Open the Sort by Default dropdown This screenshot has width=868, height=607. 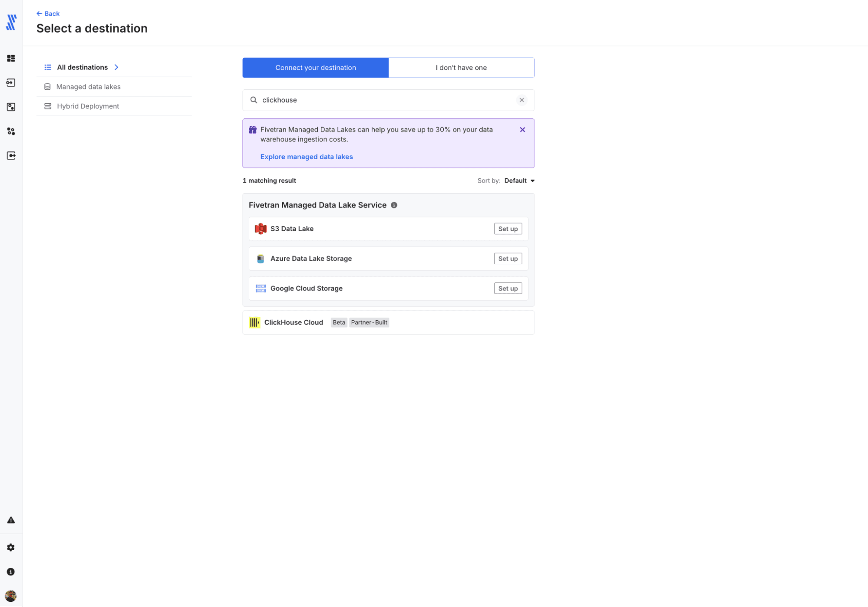(519, 181)
